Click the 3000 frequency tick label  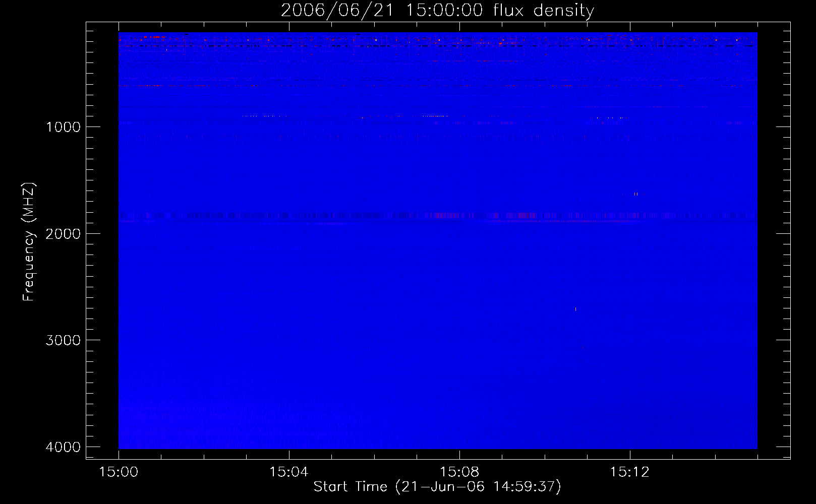point(63,340)
